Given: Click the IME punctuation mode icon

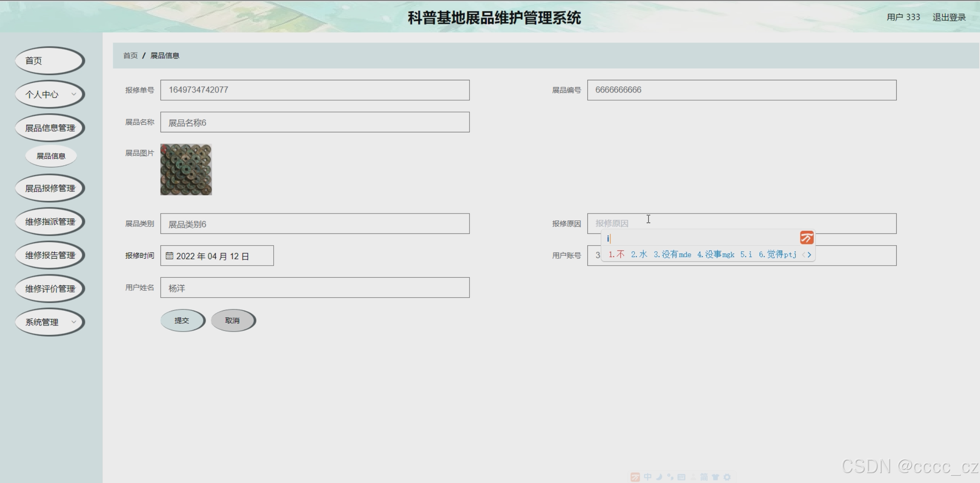Looking at the screenshot, I should point(670,477).
